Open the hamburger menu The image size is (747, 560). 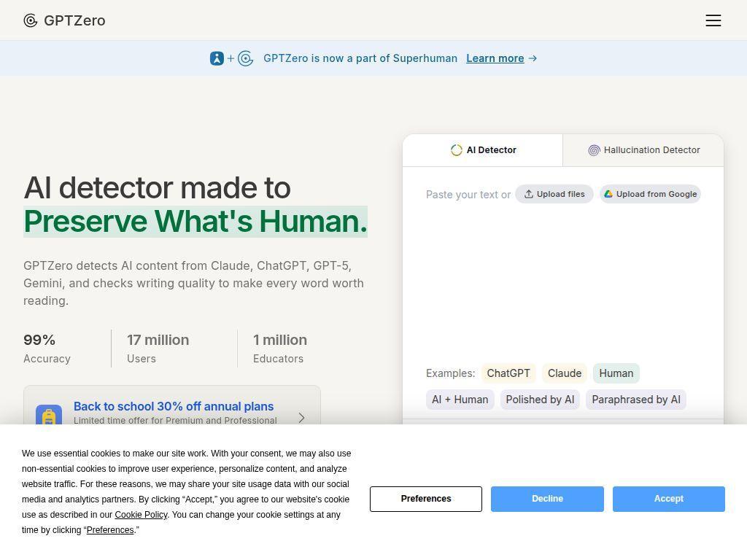tap(713, 20)
